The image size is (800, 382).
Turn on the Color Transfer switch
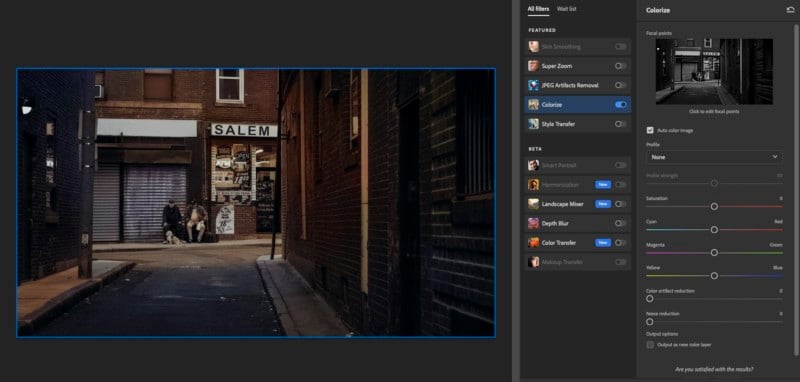[620, 243]
